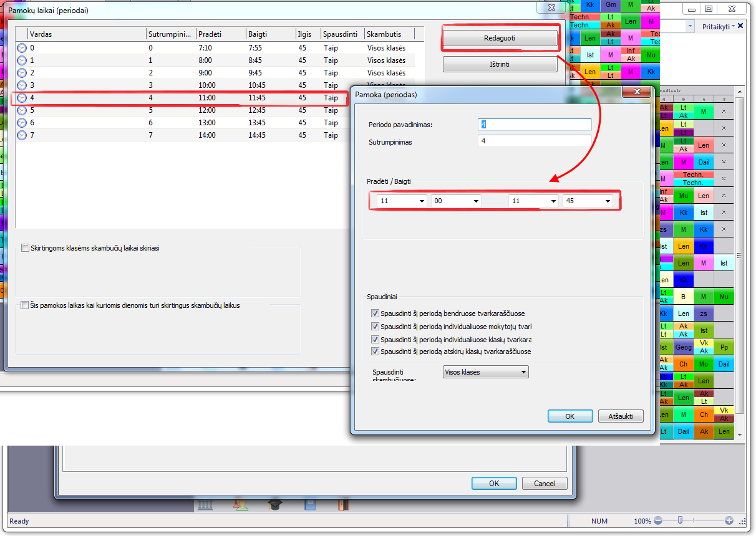Expand the 'Visos klasės' dropdown
Viewport: 756px width, 536px height.
(x=486, y=373)
